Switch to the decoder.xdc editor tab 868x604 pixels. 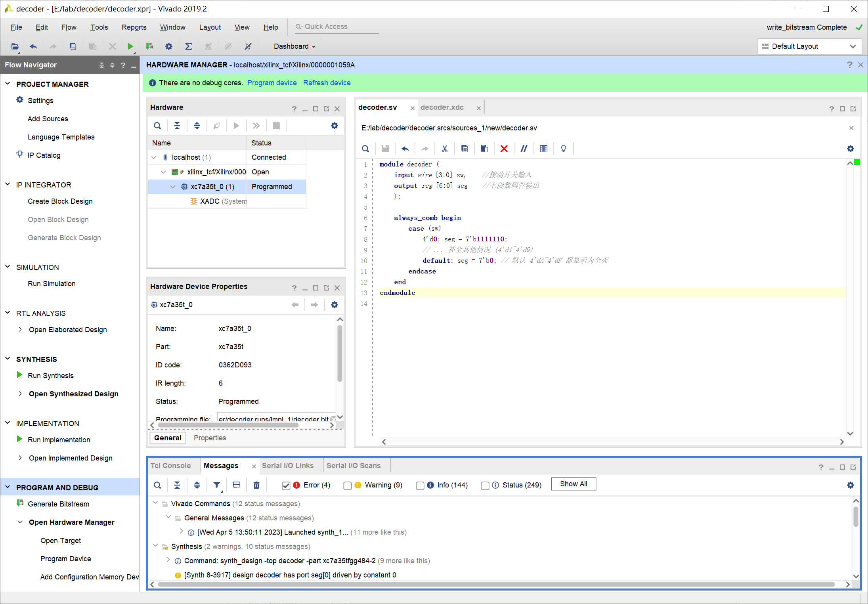442,107
